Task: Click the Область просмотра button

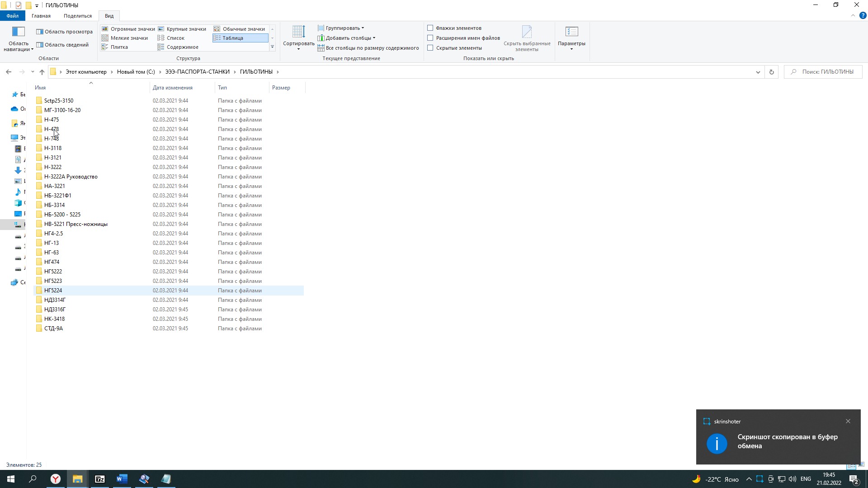Action: (64, 32)
